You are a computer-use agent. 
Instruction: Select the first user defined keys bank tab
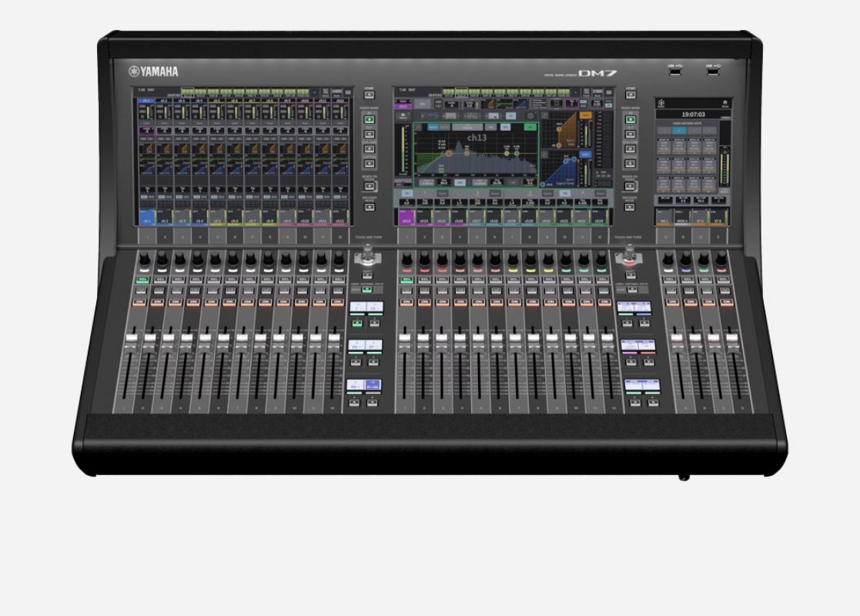[664, 131]
